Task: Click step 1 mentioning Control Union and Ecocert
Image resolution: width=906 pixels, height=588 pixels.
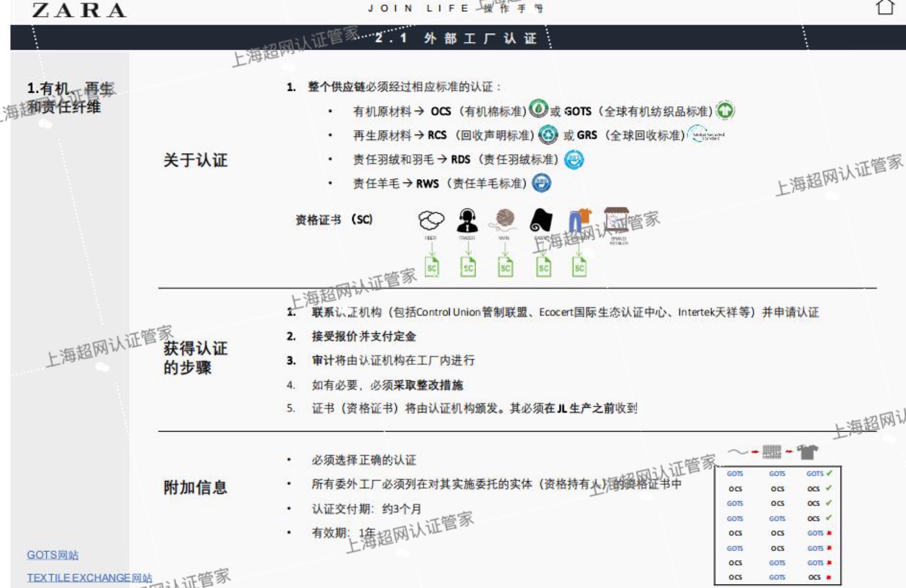Action: tap(565, 312)
